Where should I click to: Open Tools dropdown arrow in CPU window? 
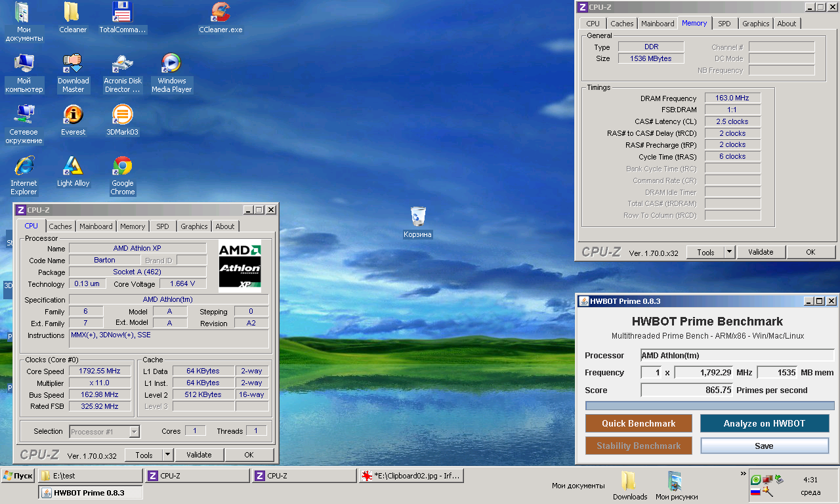(x=168, y=455)
